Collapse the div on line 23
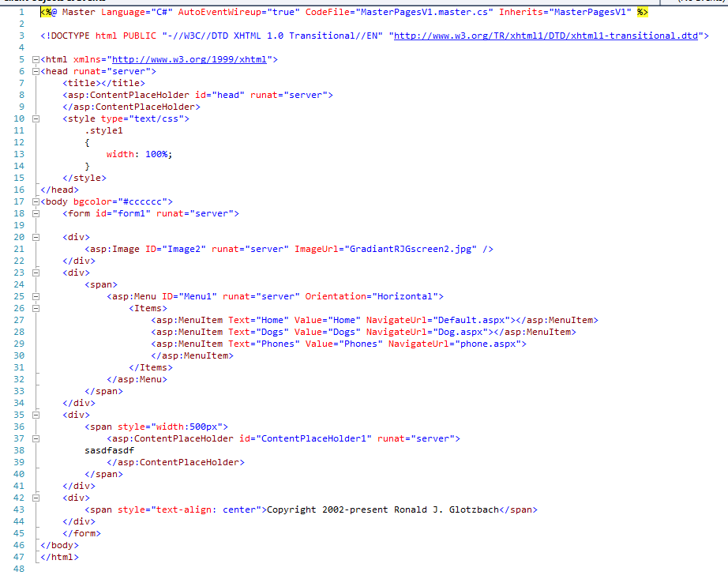This screenshot has height=579, width=728. [36, 273]
